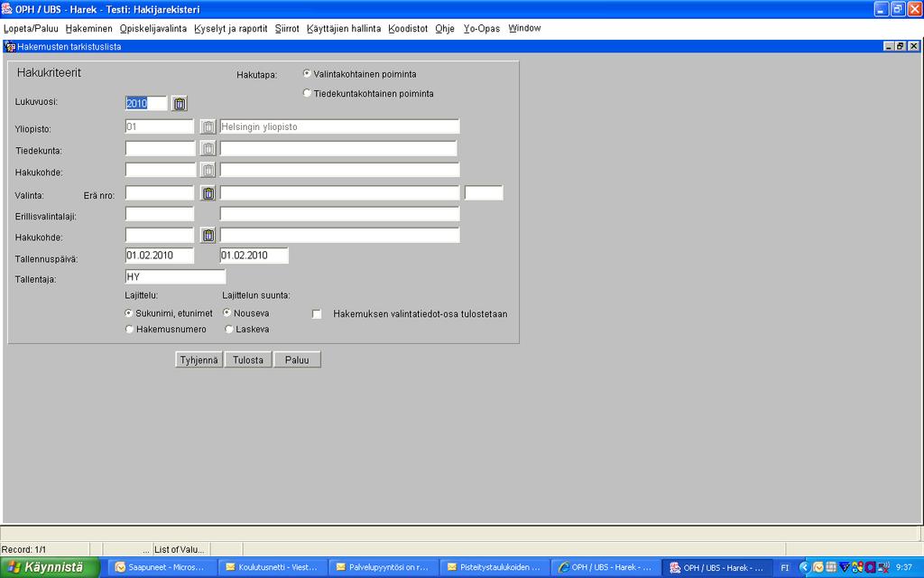The image size is (924, 578).
Task: Click the Tallennuspäivä end date field
Action: tap(254, 256)
